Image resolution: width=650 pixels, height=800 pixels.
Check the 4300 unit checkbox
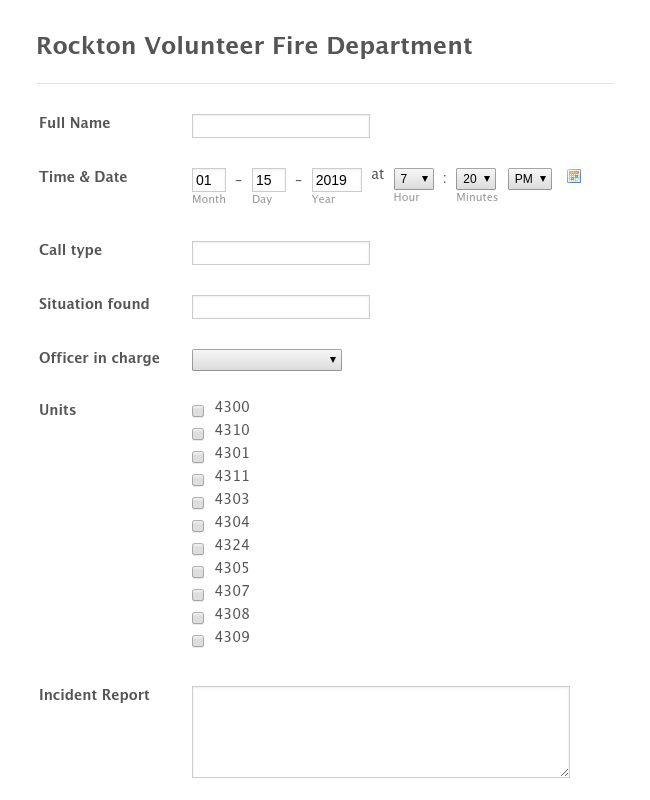[198, 411]
